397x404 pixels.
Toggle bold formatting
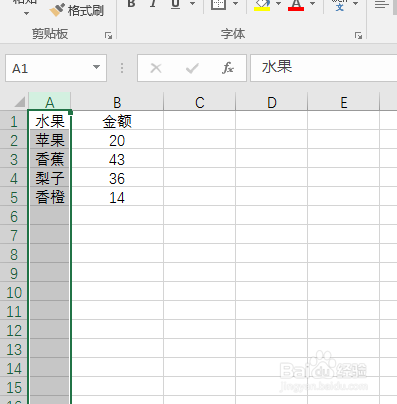coord(132,4)
